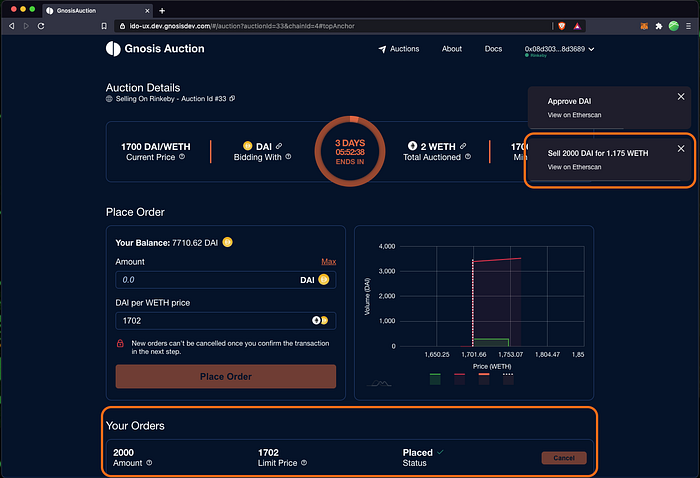700x478 pixels.
Task: Open the Docs page
Action: point(493,49)
